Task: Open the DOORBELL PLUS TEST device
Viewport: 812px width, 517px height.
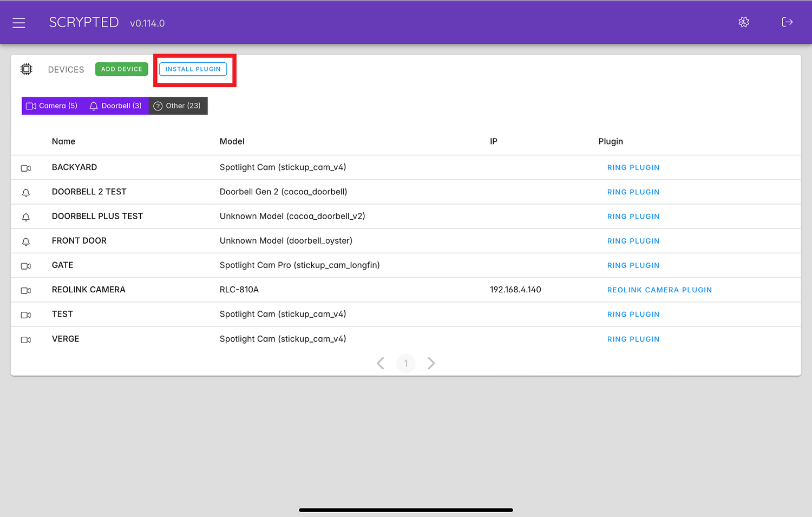Action: point(97,216)
